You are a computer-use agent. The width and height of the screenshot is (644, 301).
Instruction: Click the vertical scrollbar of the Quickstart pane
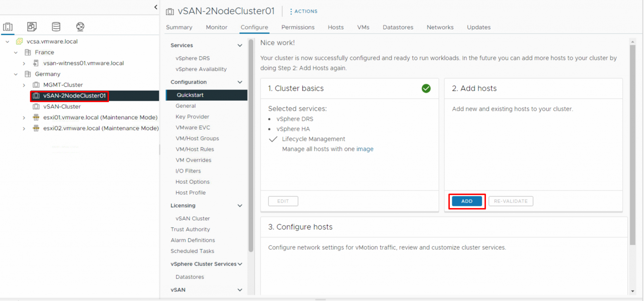coord(250,142)
